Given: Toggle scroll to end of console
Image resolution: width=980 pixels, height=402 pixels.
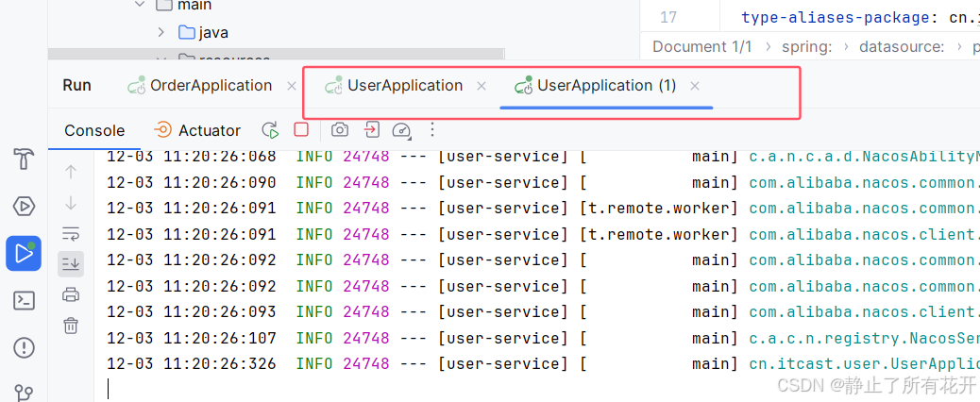Looking at the screenshot, I should pos(71,264).
